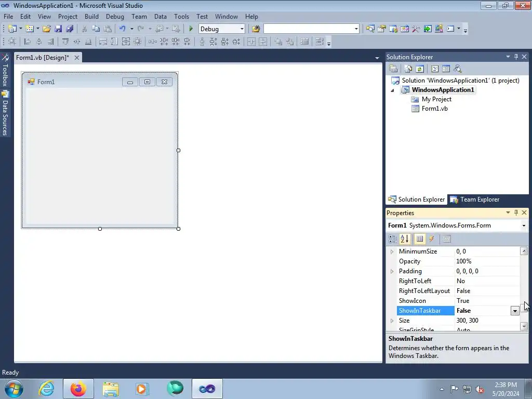Screen dimensions: 532x399
Task: Click the Align Lefts layout icon
Action: 28,42
